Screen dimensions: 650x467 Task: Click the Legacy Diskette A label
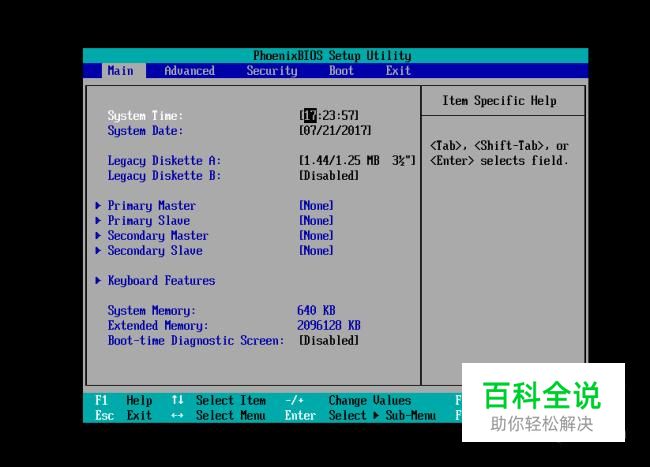point(164,160)
